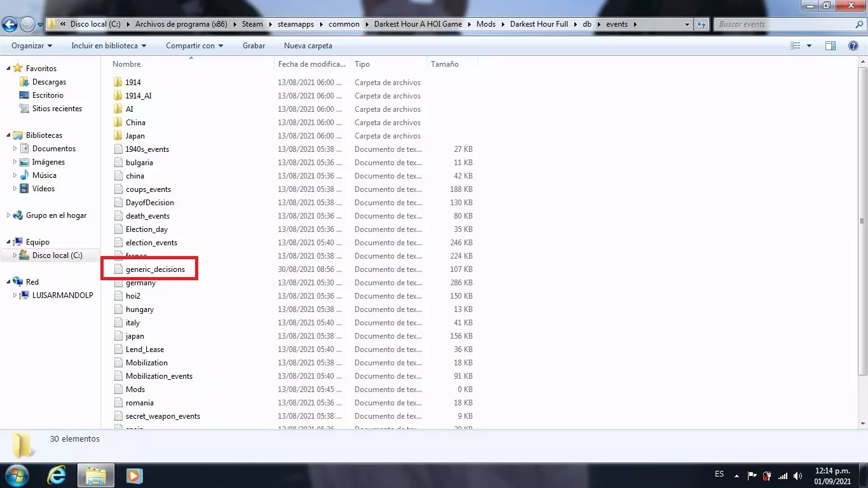Open the Organizar menu

click(x=32, y=46)
